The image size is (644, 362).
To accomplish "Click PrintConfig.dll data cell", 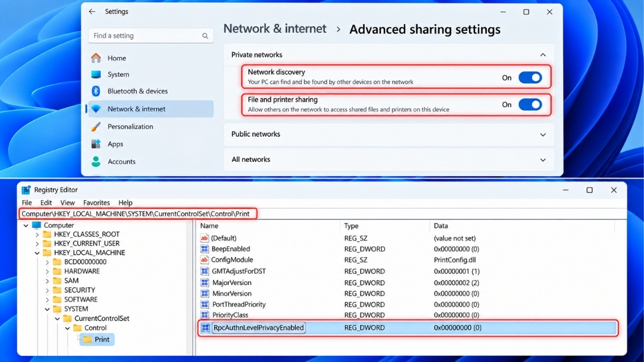I will 455,260.
